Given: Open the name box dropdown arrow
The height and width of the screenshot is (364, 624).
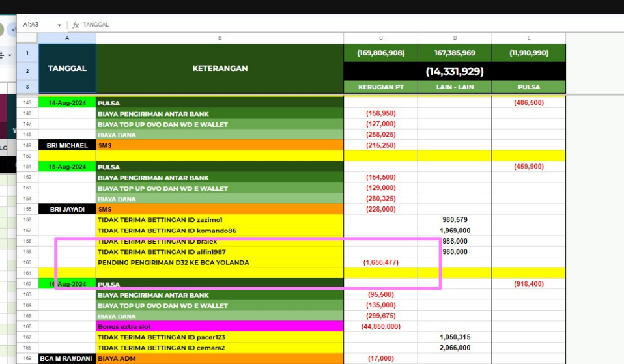Looking at the screenshot, I should 59,25.
